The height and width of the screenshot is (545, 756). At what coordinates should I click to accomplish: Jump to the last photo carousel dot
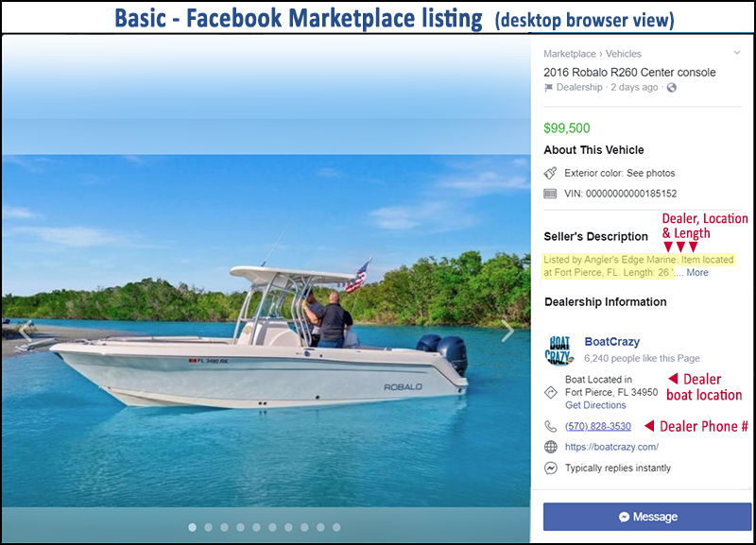(x=336, y=528)
